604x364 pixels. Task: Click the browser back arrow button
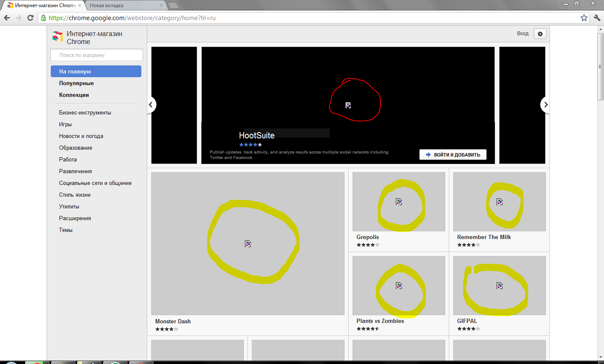click(x=7, y=18)
